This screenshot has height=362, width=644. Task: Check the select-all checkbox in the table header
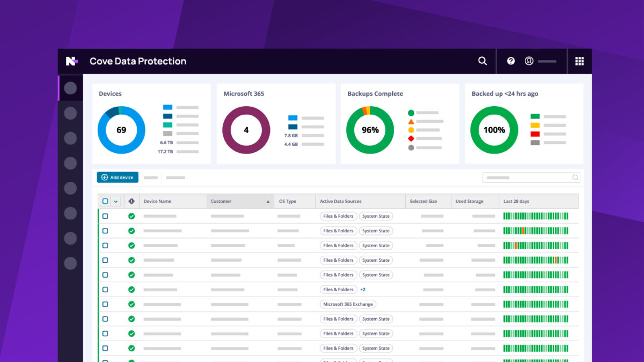point(105,200)
